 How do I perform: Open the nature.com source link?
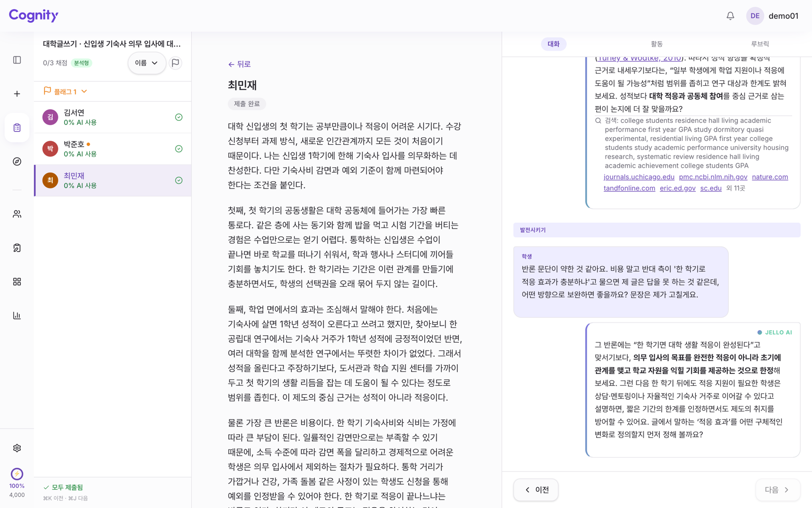pyautogui.click(x=770, y=177)
